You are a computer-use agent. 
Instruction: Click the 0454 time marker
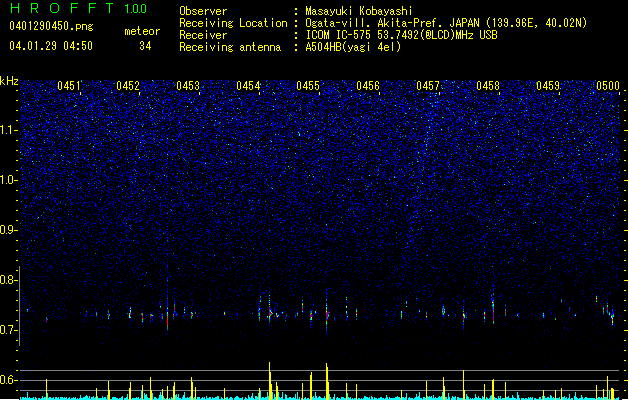click(248, 85)
